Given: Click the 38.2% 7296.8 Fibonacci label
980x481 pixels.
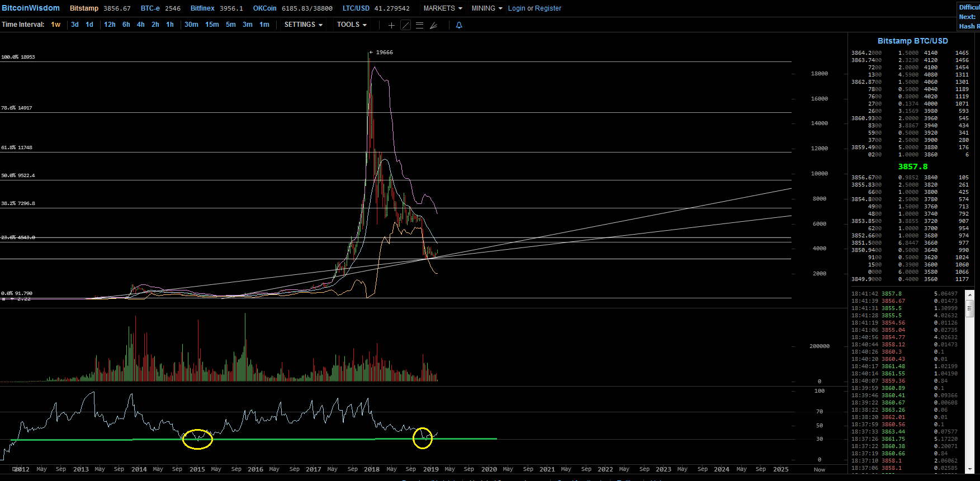Looking at the screenshot, I should (18, 203).
